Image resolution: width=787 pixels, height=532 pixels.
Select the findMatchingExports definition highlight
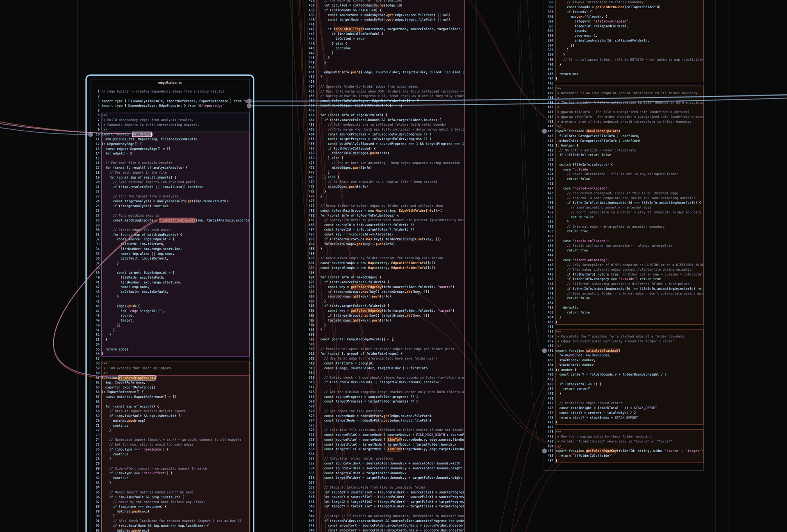coord(137,378)
